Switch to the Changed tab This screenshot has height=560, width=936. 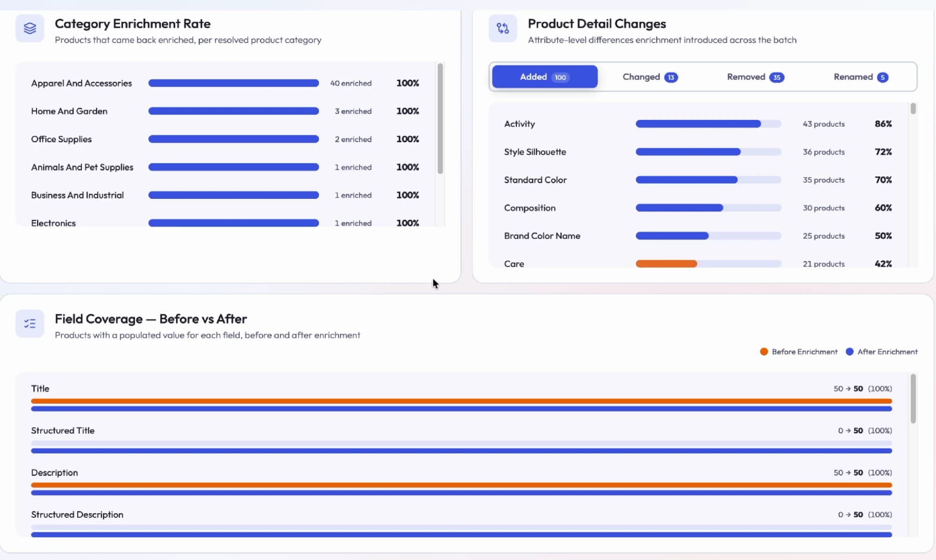[650, 77]
